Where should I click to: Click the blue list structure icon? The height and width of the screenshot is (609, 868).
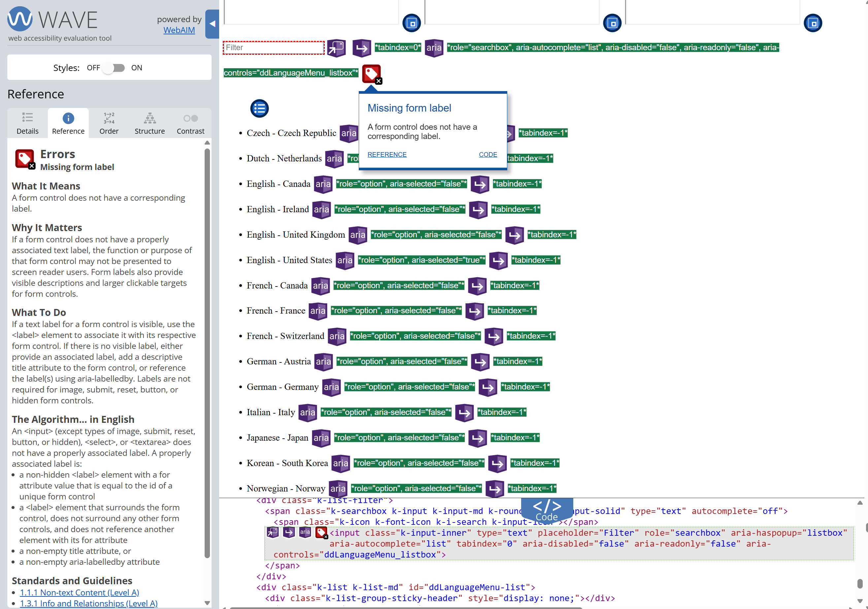coord(259,109)
